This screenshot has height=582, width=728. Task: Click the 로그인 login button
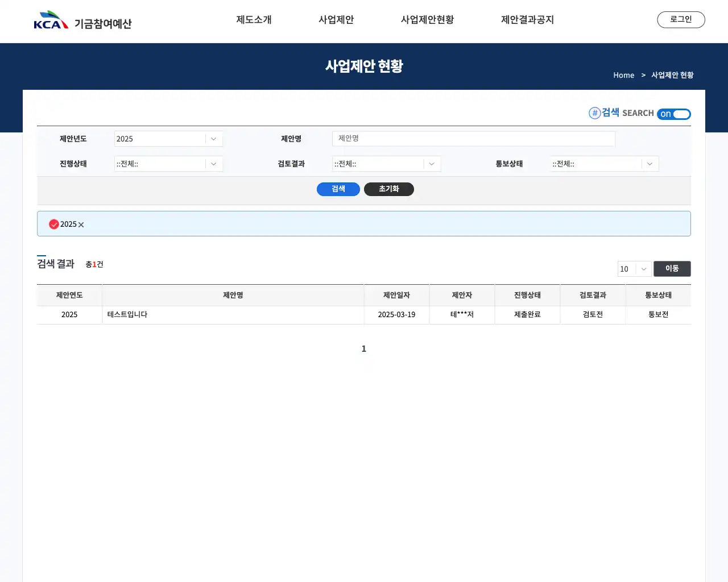point(681,19)
